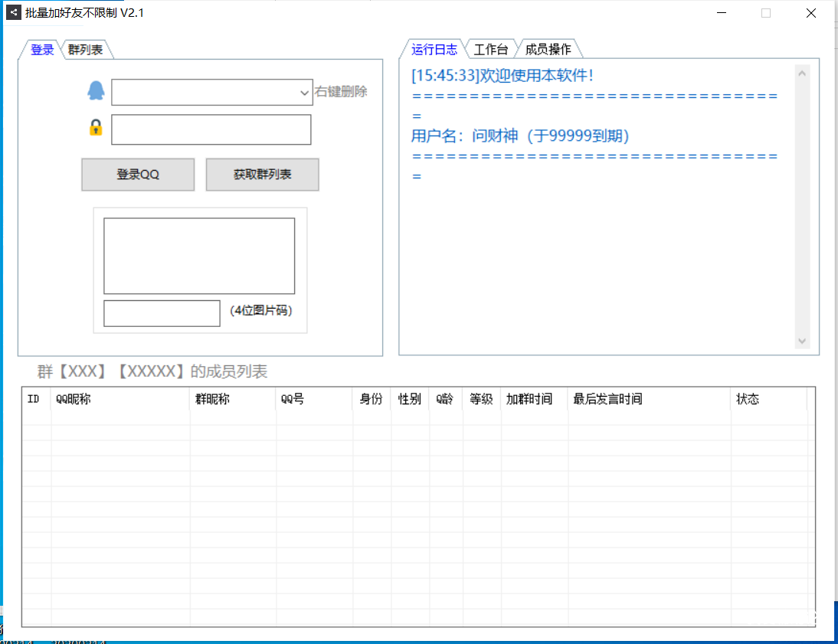Click the app icon in title bar
Image resolution: width=838 pixels, height=644 pixels.
tap(13, 13)
